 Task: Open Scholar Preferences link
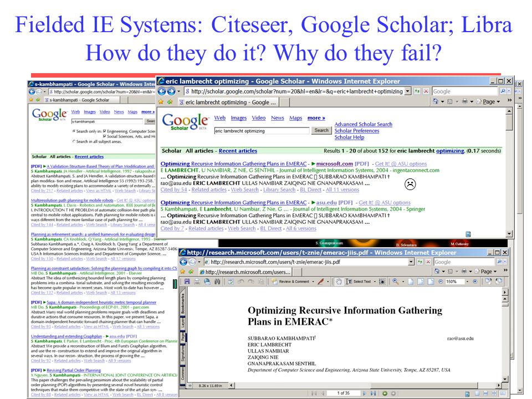click(x=356, y=131)
